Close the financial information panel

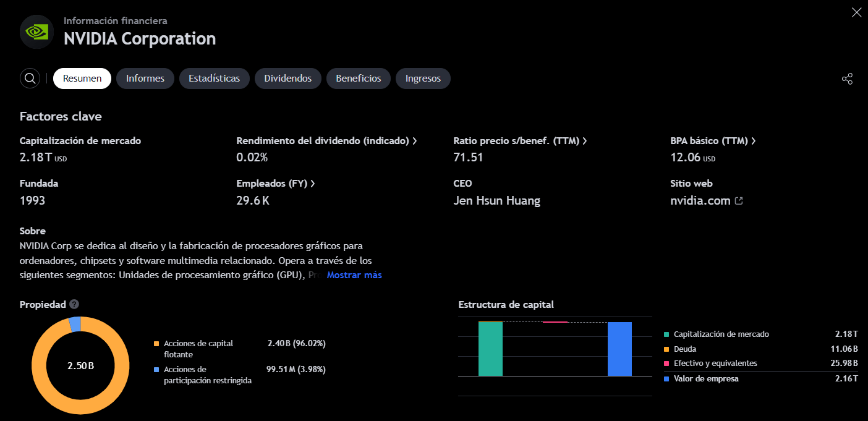[856, 12]
